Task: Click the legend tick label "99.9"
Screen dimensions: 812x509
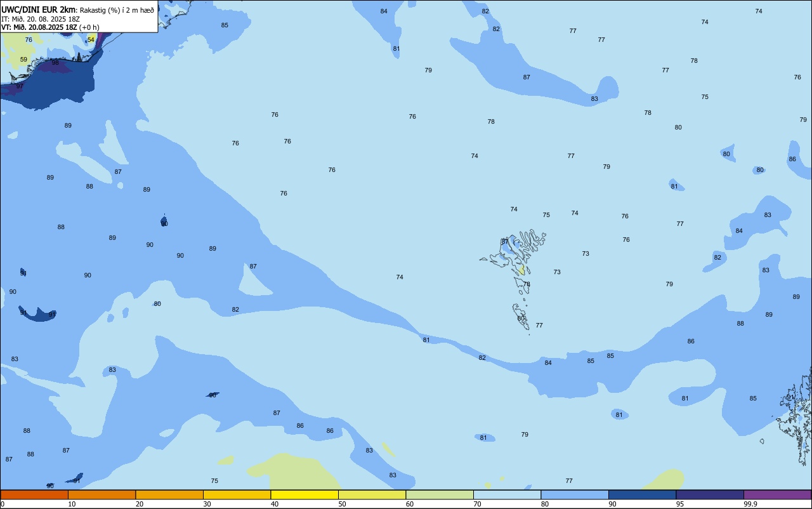Action: tap(750, 504)
